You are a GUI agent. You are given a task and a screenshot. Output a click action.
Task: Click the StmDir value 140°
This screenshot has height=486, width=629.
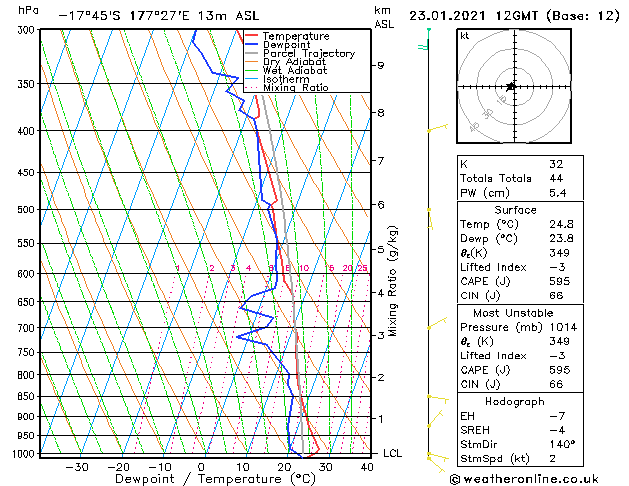tap(562, 444)
